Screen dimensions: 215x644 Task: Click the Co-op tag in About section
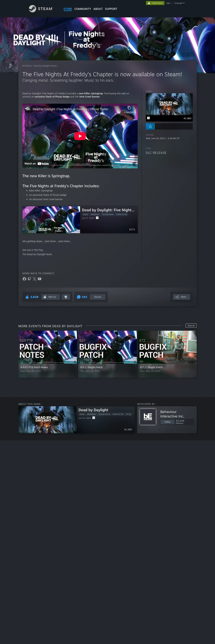[128, 414]
